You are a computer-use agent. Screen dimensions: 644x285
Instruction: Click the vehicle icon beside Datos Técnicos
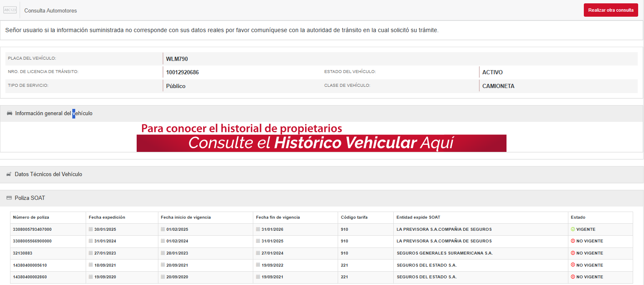pos(9,174)
